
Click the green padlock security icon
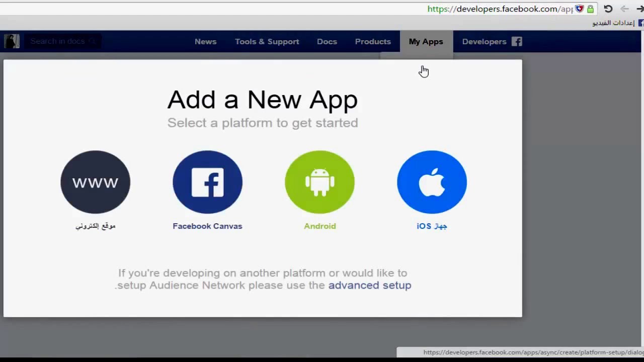coord(590,9)
